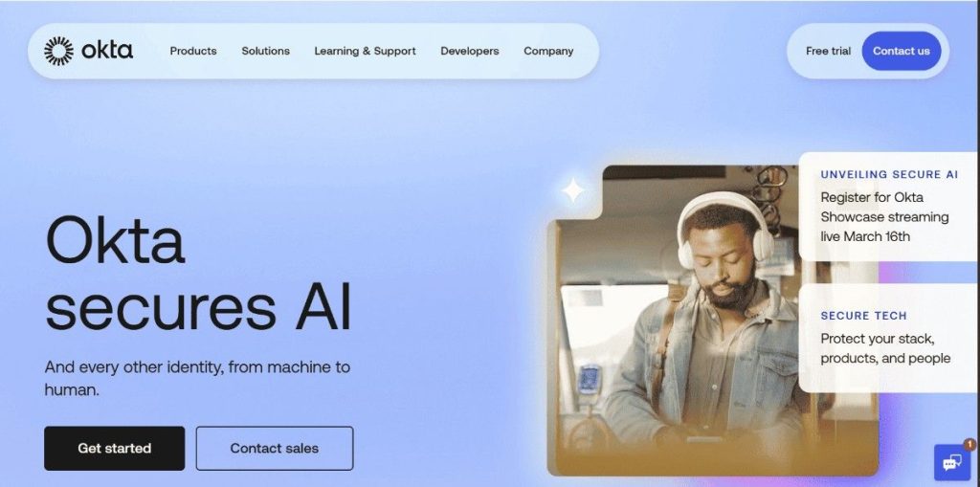The image size is (980, 487).
Task: Click the chat notification badge
Action: click(x=969, y=445)
